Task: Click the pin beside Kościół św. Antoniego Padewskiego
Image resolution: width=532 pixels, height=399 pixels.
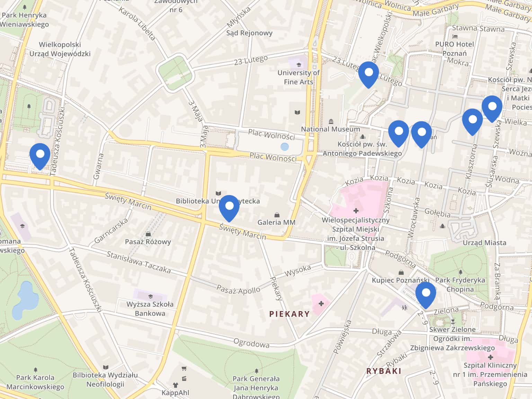Action: click(x=399, y=134)
